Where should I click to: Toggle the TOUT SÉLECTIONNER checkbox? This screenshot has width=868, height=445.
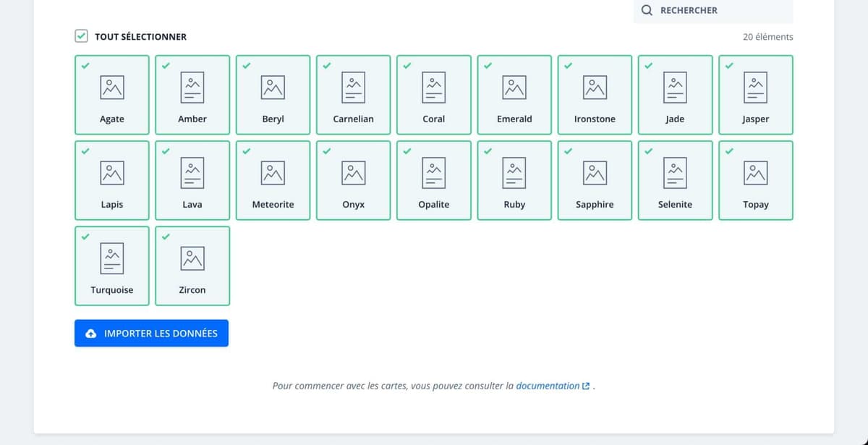point(80,35)
